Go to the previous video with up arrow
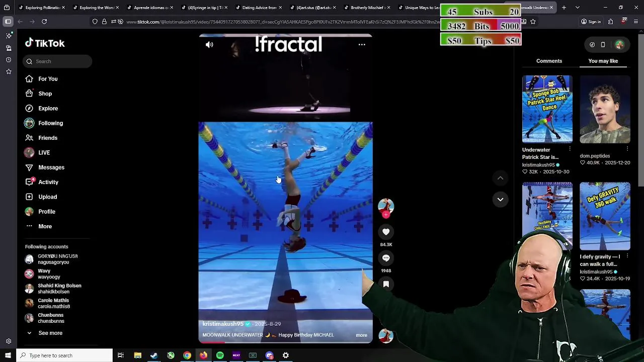The height and width of the screenshot is (362, 644). point(500,178)
